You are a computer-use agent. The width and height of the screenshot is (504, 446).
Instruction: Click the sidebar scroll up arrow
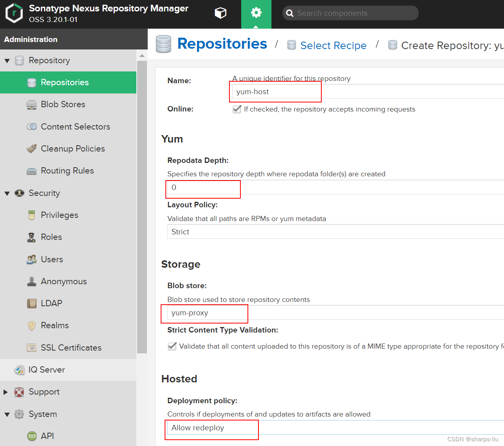click(x=142, y=56)
